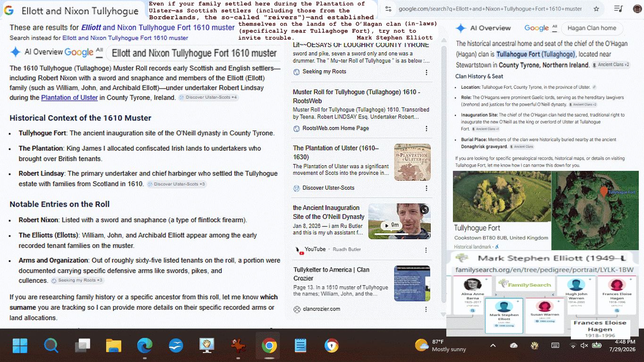Open 'Tullykelter to America | Clan Crozier' result

331,274
